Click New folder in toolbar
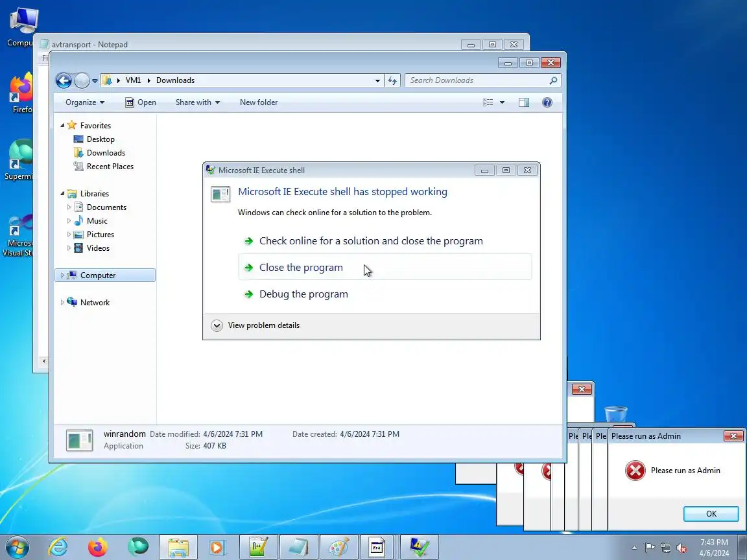 pos(259,102)
